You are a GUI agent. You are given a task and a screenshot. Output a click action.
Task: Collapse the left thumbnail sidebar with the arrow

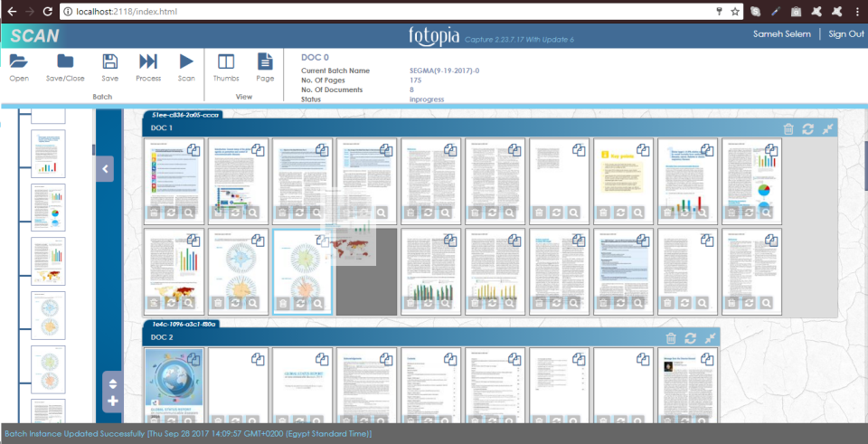point(105,168)
